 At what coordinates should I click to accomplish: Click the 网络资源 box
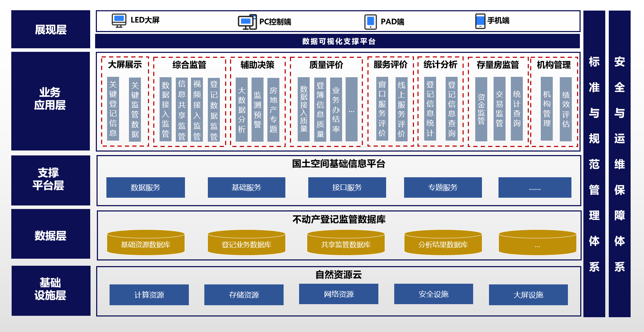click(339, 294)
